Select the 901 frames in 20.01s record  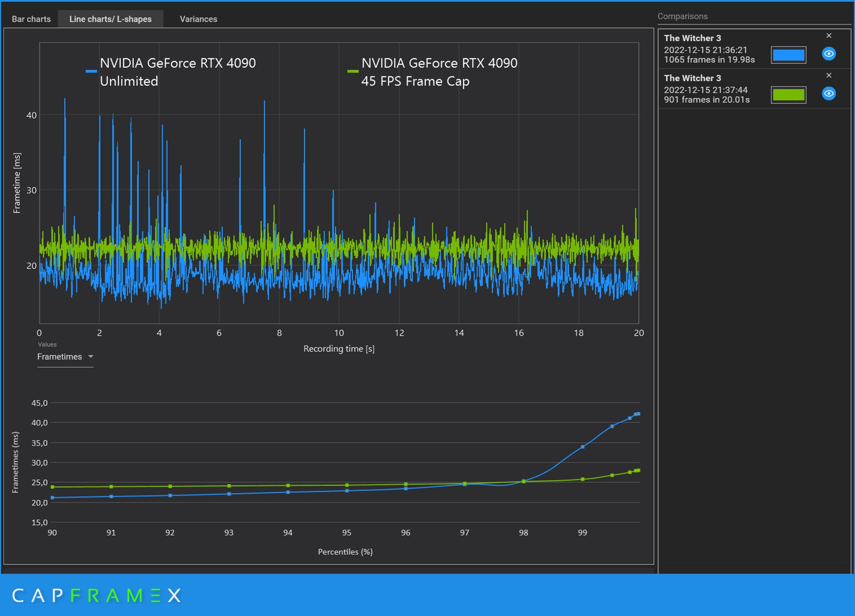click(x=707, y=100)
